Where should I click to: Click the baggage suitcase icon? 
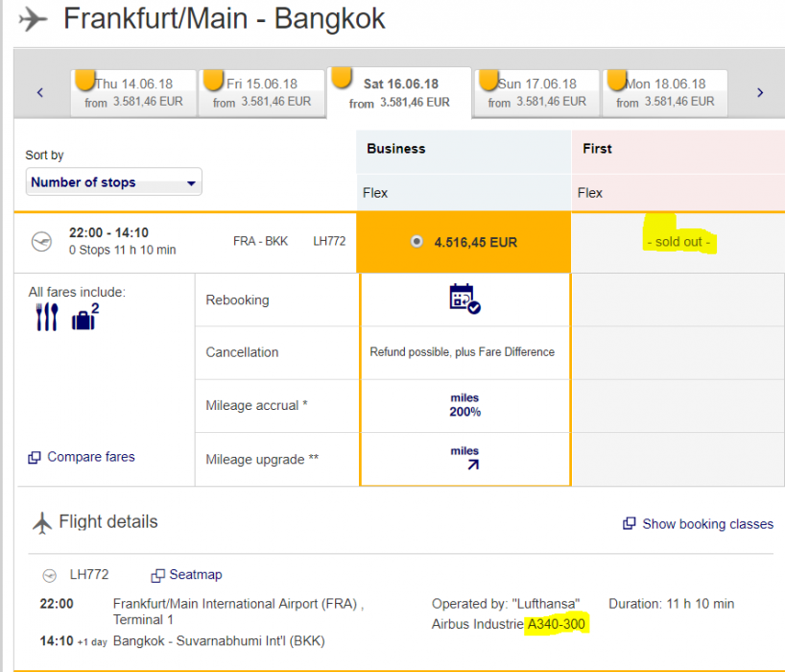(x=83, y=318)
